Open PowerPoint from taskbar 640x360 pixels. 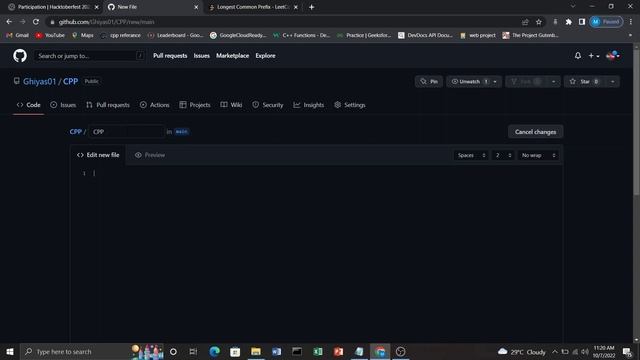click(x=338, y=351)
